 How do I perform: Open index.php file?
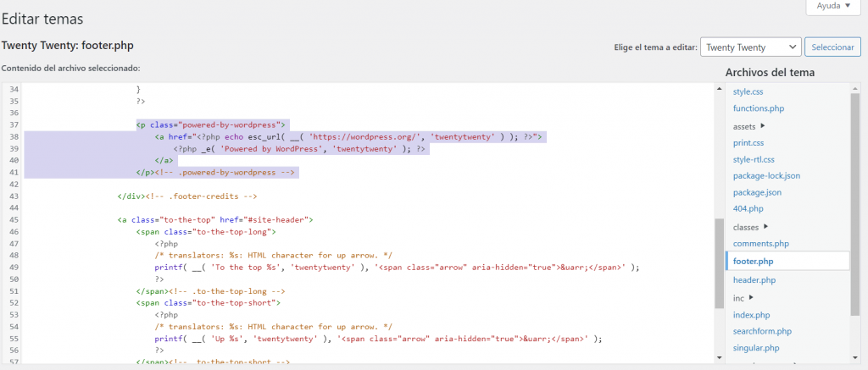pyautogui.click(x=751, y=315)
